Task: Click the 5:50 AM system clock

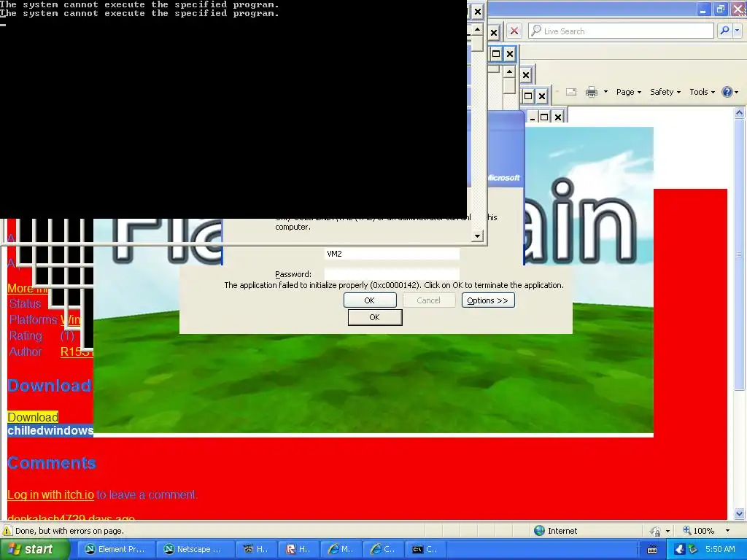Action: (x=720, y=549)
